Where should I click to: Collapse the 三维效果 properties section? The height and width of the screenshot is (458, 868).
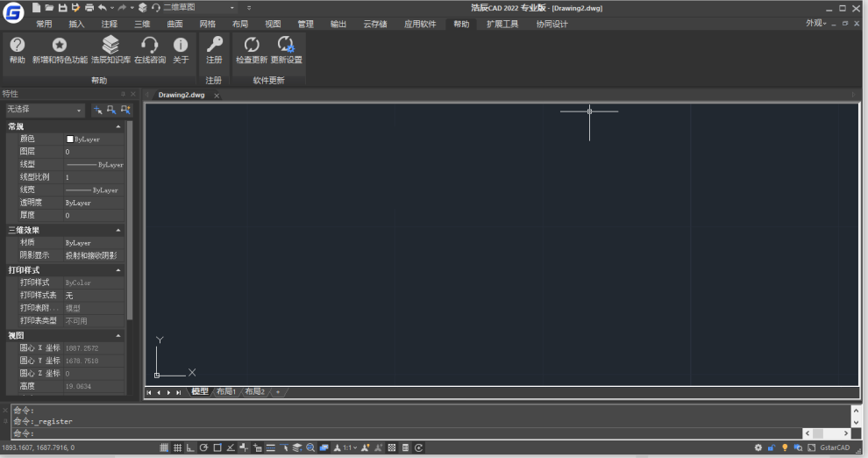(x=117, y=231)
